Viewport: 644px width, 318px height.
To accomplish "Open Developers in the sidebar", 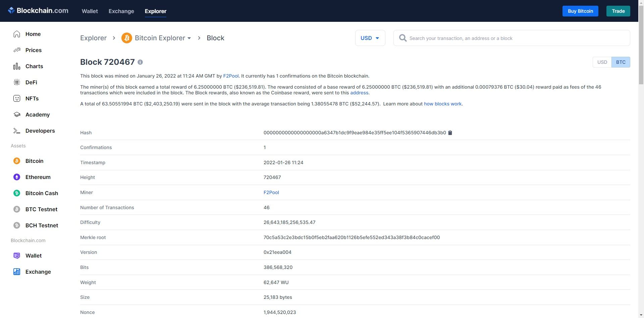I will [x=40, y=131].
